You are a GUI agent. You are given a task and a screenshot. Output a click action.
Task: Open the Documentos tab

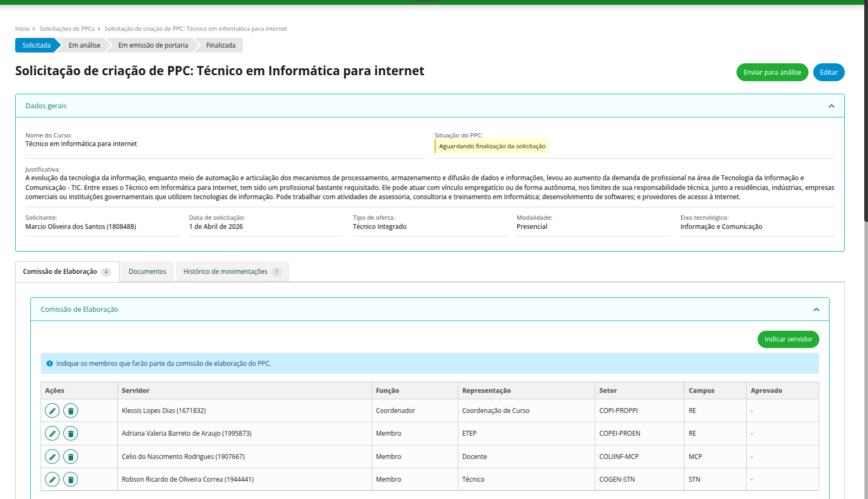tap(147, 272)
